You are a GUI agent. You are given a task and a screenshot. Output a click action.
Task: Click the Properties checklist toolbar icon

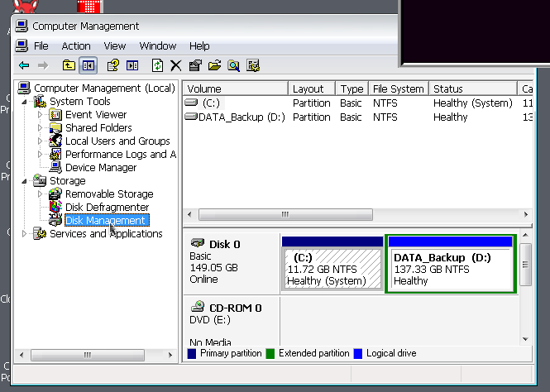pyautogui.click(x=195, y=65)
